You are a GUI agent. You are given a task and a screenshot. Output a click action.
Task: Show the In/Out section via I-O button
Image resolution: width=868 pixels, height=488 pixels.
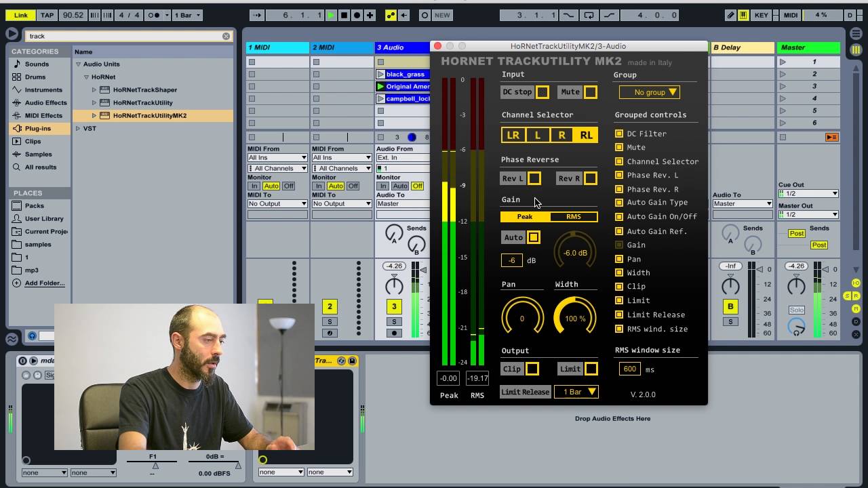point(856,283)
